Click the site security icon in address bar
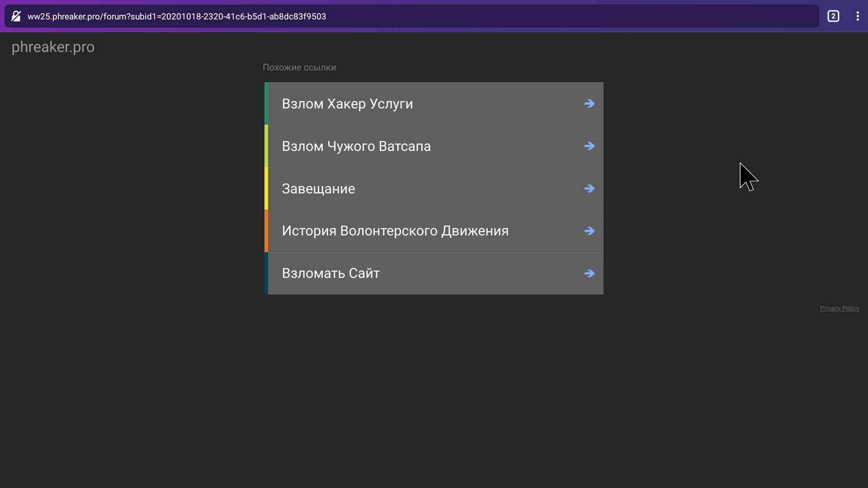 pyautogui.click(x=16, y=16)
